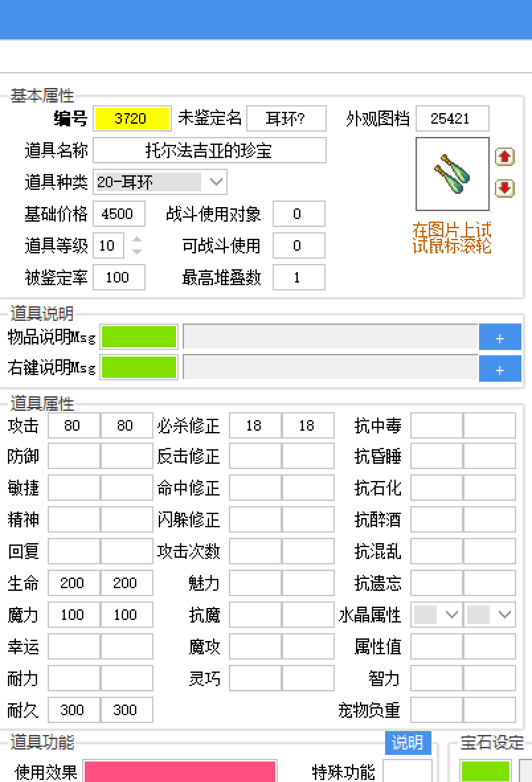Click the 道具名称 field with 托尔法吉亚的珍宝
Image resolution: width=532 pixels, height=782 pixels.
point(210,150)
